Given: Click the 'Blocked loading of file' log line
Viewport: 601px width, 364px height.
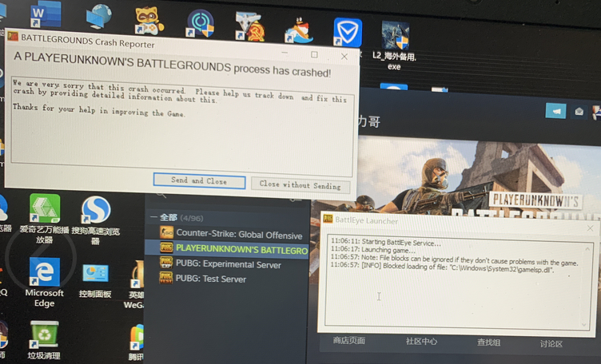Looking at the screenshot, I should (442, 267).
